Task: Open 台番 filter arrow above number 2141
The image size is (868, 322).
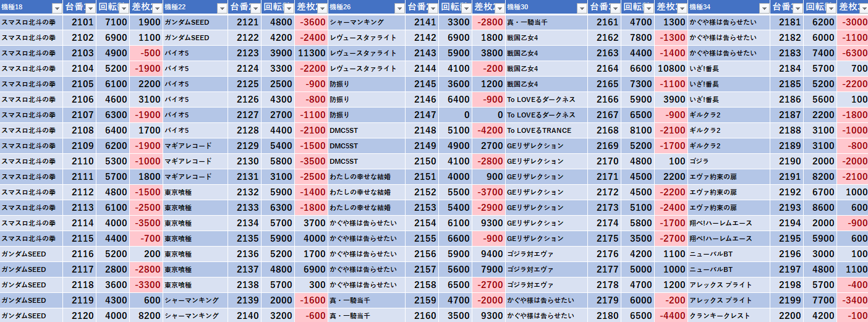Action: click(433, 8)
